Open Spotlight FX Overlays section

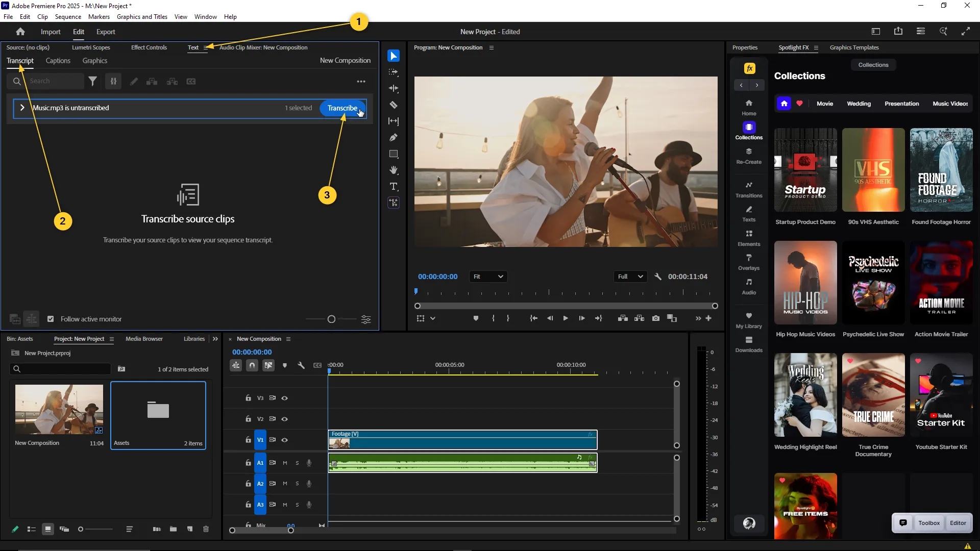pyautogui.click(x=749, y=262)
